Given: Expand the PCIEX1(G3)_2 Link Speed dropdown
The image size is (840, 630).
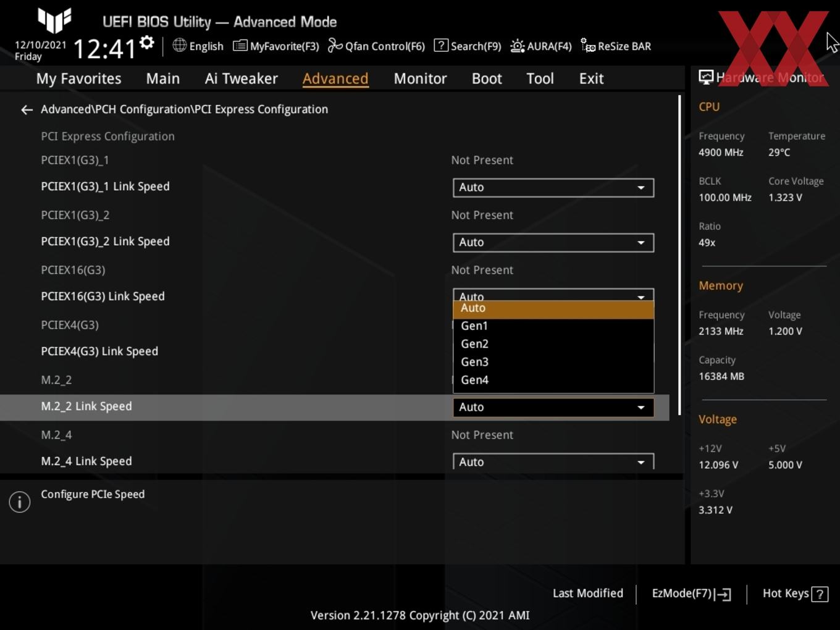Looking at the screenshot, I should click(x=553, y=242).
